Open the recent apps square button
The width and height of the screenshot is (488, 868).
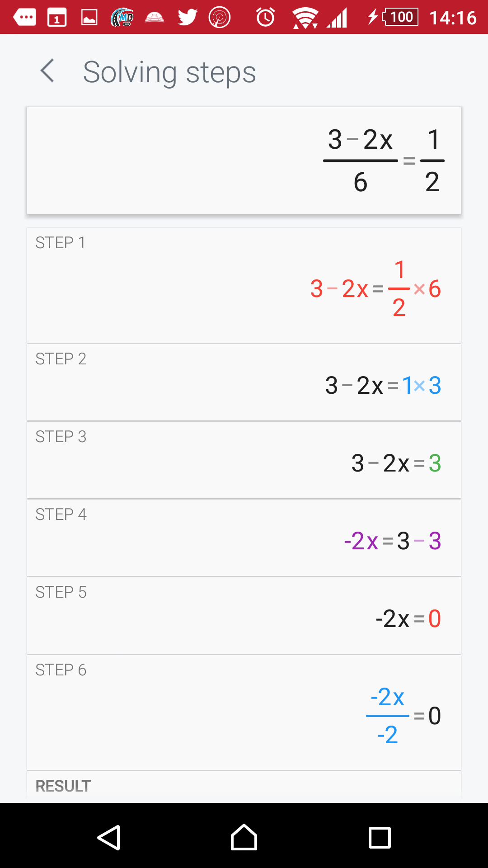click(380, 837)
